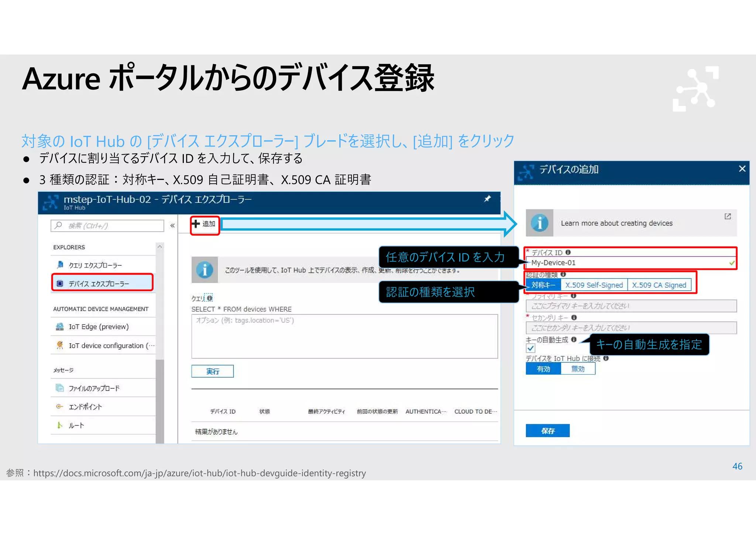Select デバイス エクスプローラー menu item
756x535 pixels.
103,283
